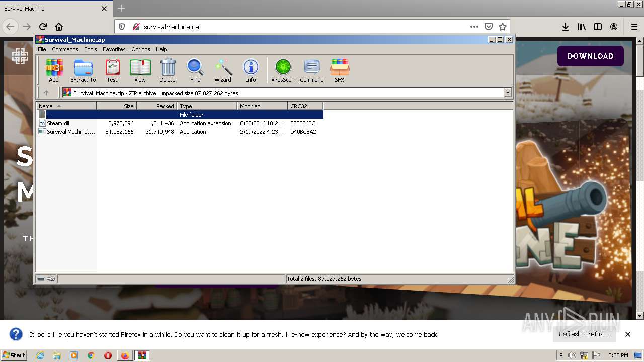Viewport: 644px width, 362px height.
Task: Click the Extract To toolbar icon
Action: 83,70
